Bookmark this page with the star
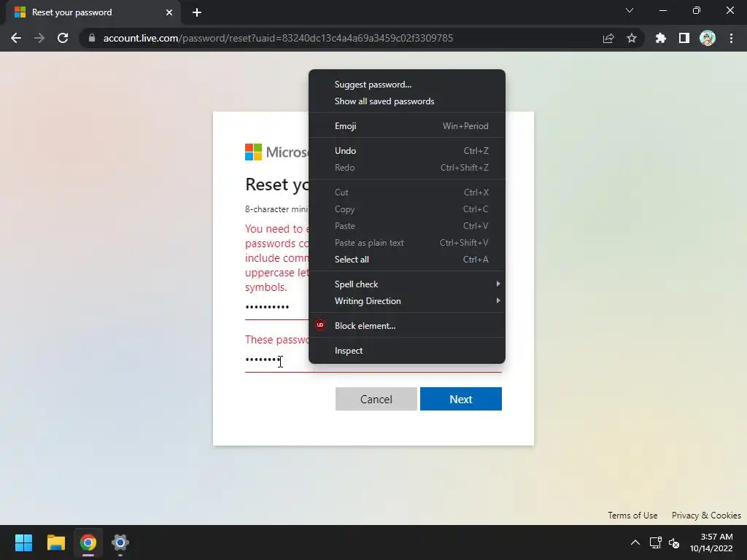Screen dimensions: 747x560 point(632,38)
